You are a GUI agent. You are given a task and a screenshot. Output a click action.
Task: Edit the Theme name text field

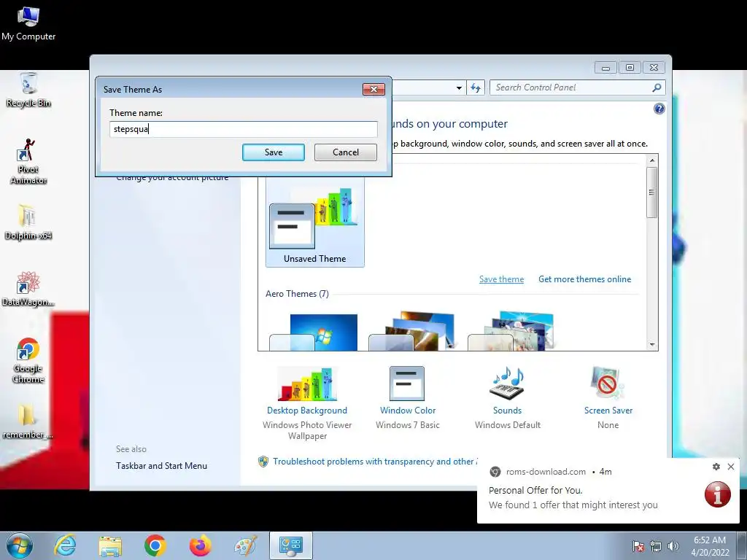coord(244,129)
